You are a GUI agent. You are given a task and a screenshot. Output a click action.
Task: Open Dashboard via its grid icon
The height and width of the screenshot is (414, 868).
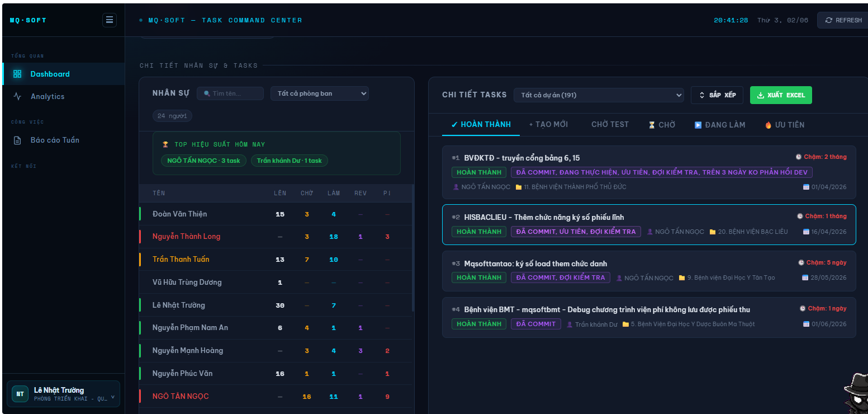(17, 74)
